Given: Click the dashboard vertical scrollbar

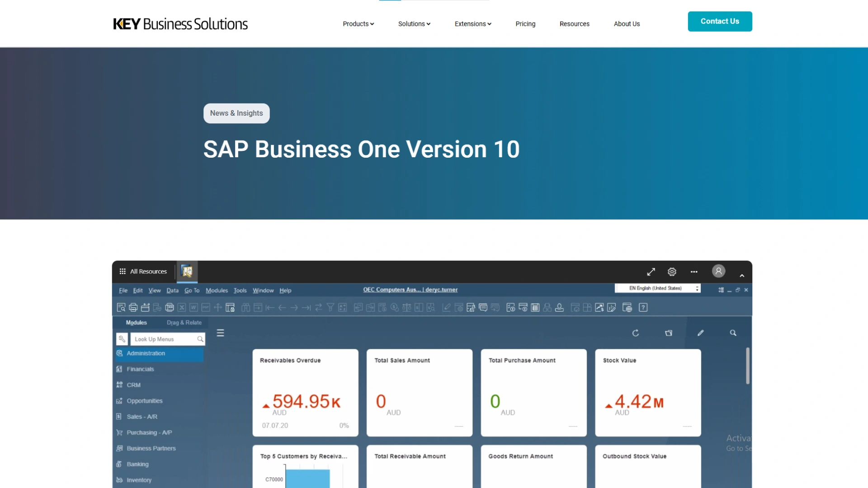Looking at the screenshot, I should pyautogui.click(x=748, y=366).
